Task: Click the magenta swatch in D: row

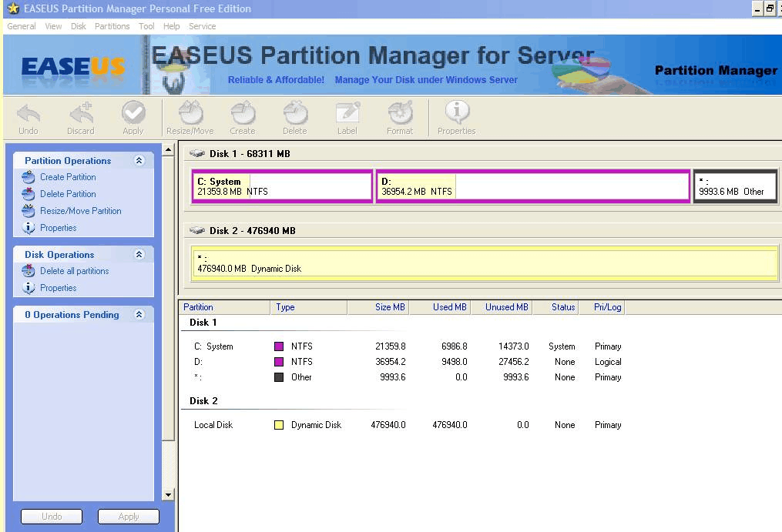Action: click(279, 362)
